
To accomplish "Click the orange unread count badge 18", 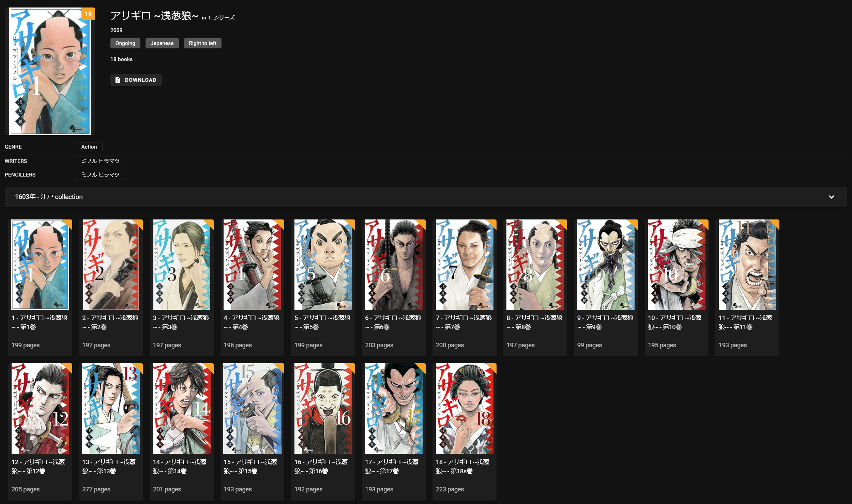I will pos(88,14).
